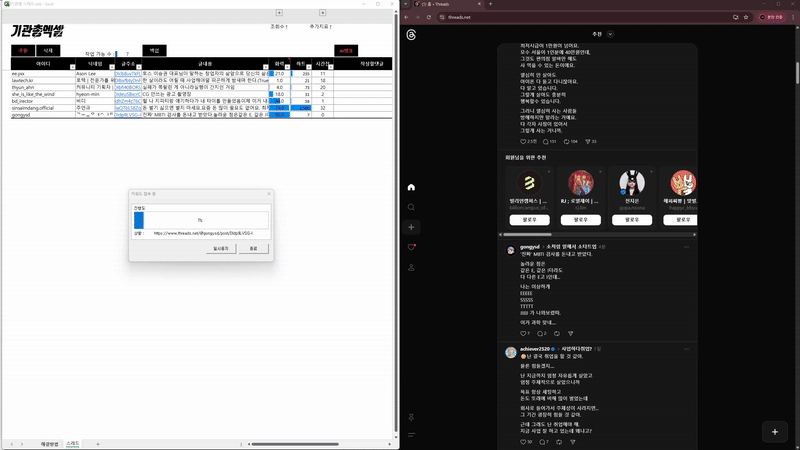Screen dimensions: 800x450
Task: Follow the billioncampus suggested account
Action: point(530,220)
